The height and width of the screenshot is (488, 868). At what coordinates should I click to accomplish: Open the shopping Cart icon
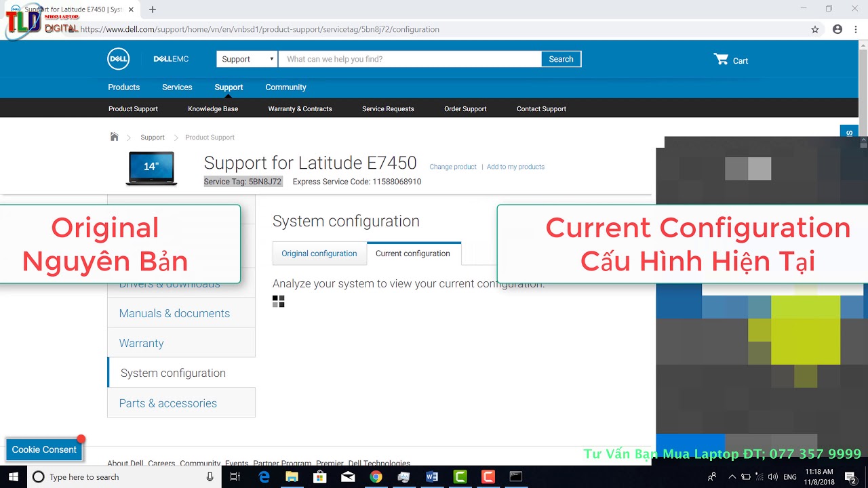(721, 59)
